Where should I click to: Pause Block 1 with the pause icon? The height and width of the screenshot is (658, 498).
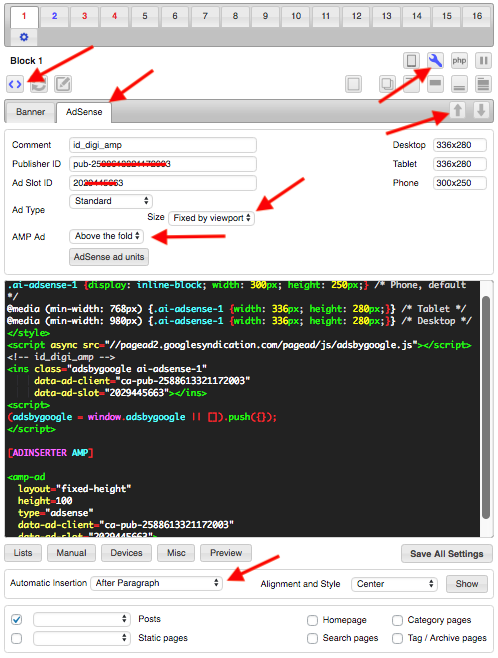[483, 61]
